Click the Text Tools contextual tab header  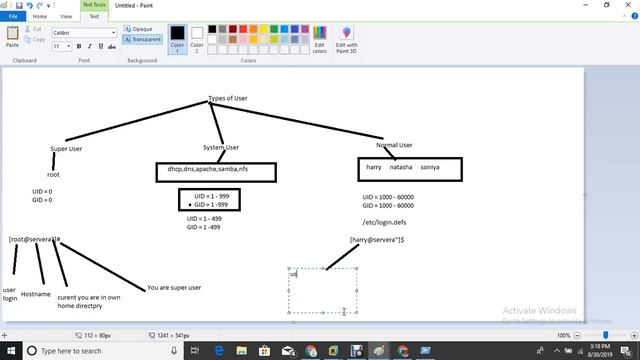tap(94, 5)
